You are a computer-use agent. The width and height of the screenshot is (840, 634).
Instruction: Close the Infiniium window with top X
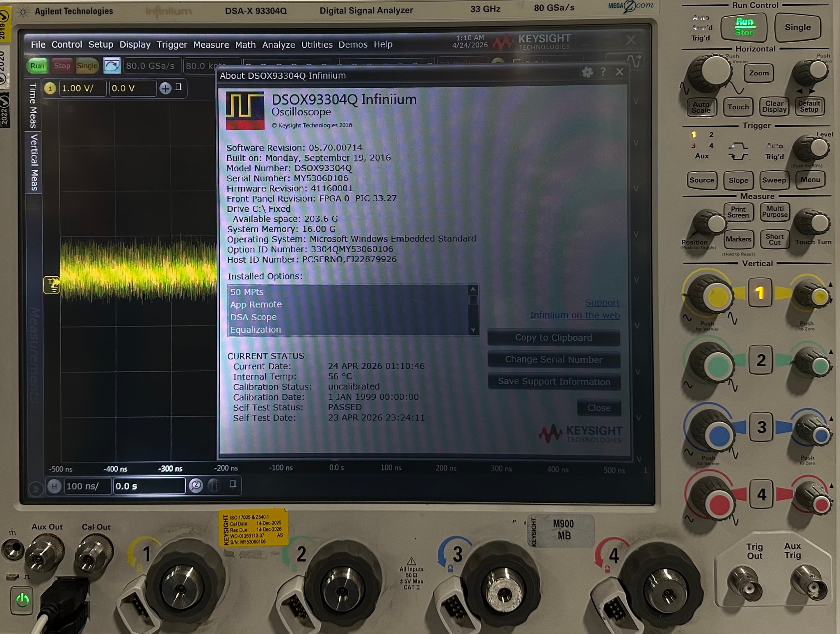click(631, 40)
